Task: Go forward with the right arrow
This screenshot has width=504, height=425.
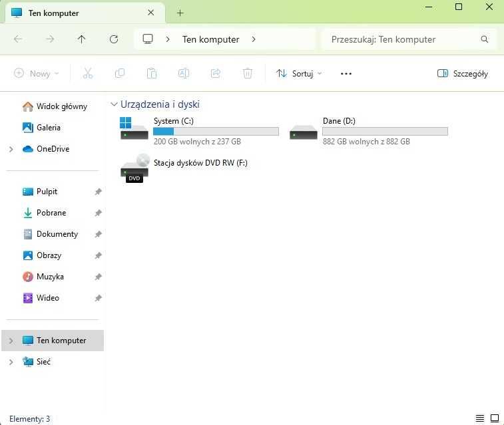Action: (50, 39)
